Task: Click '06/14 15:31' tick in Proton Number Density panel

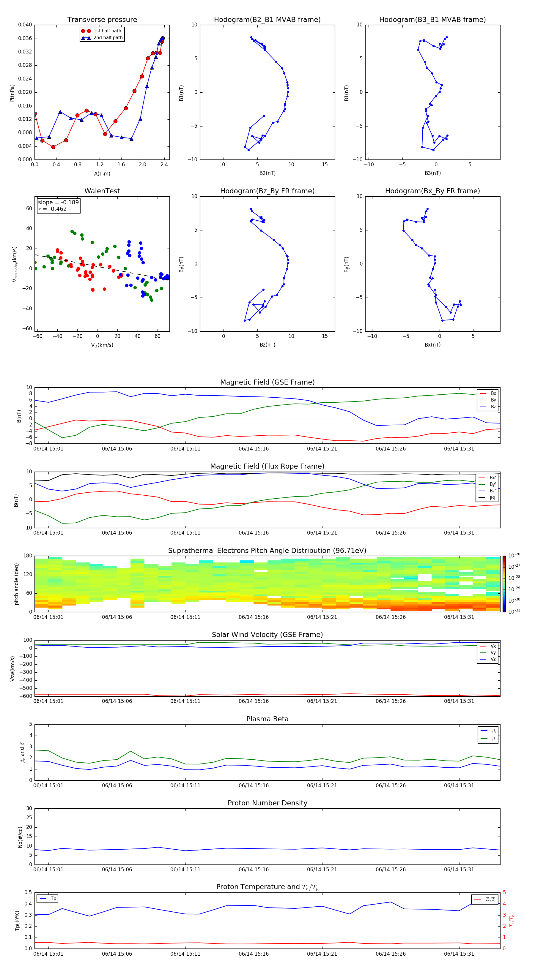Action: 459,870
